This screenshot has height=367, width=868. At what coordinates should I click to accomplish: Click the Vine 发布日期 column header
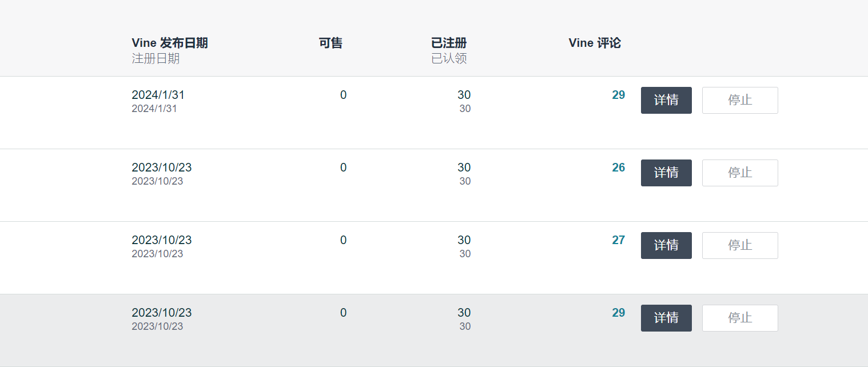170,43
